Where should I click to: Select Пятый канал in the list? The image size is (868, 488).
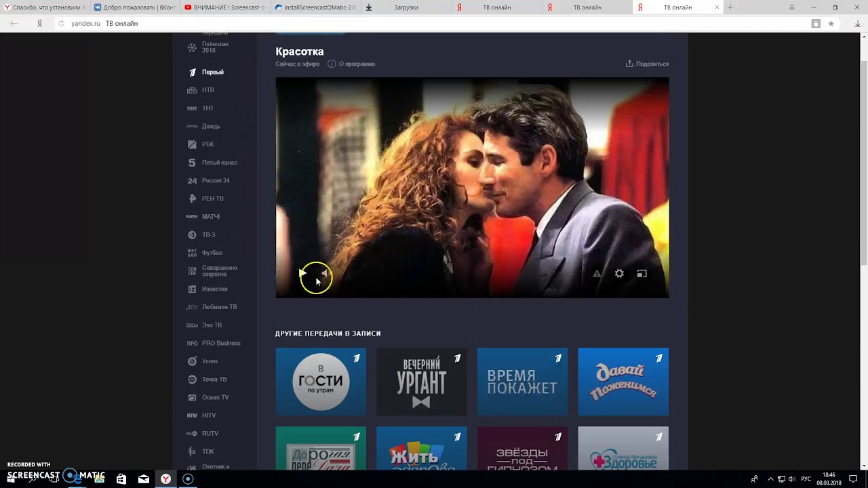click(212, 163)
